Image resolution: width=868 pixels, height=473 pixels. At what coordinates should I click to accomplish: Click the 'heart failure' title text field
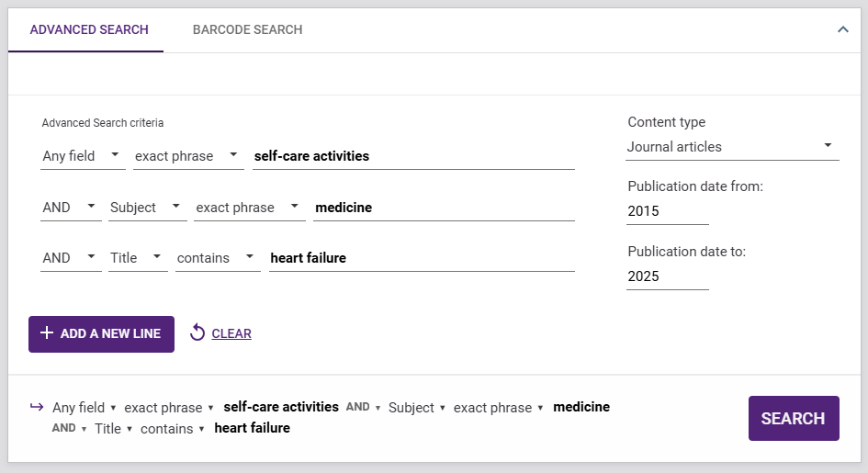421,258
